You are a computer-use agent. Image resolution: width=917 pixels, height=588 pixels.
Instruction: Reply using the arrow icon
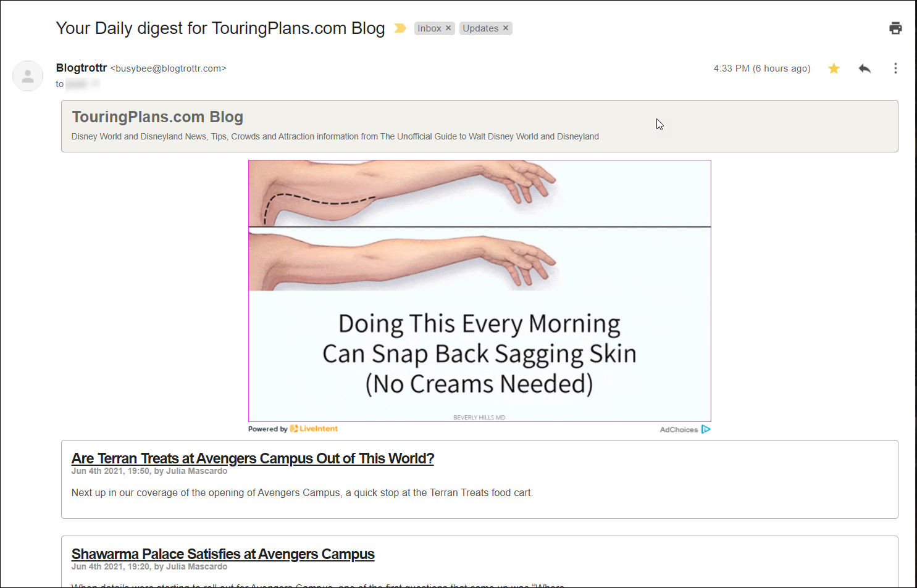coord(865,68)
